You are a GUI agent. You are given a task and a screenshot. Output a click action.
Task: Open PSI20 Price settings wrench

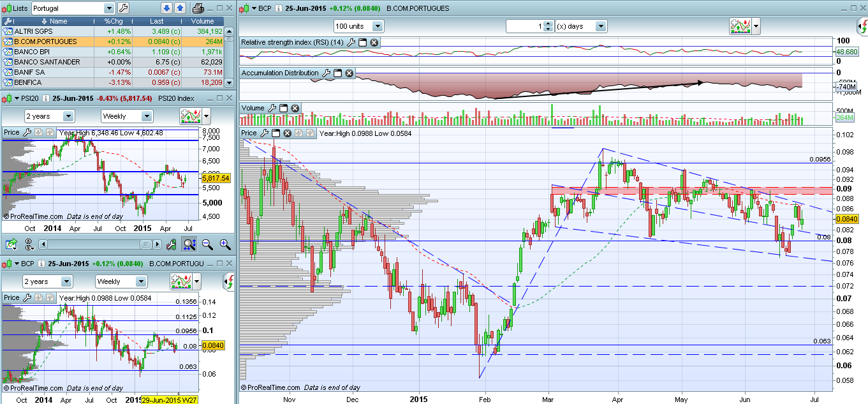tap(27, 133)
